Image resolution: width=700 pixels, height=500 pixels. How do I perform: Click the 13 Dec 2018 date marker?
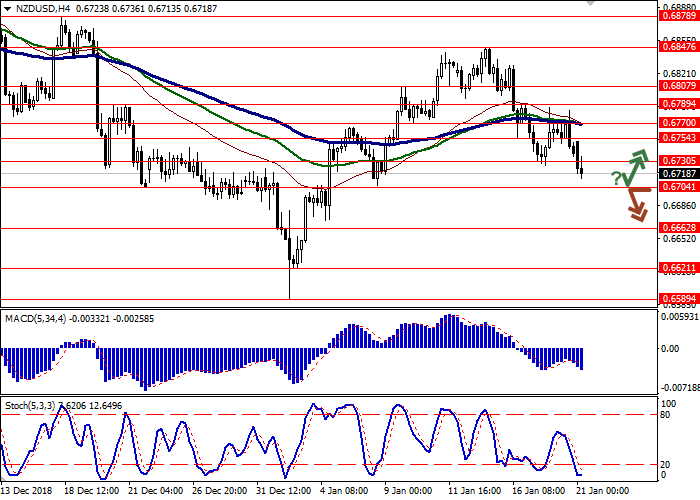click(x=27, y=491)
